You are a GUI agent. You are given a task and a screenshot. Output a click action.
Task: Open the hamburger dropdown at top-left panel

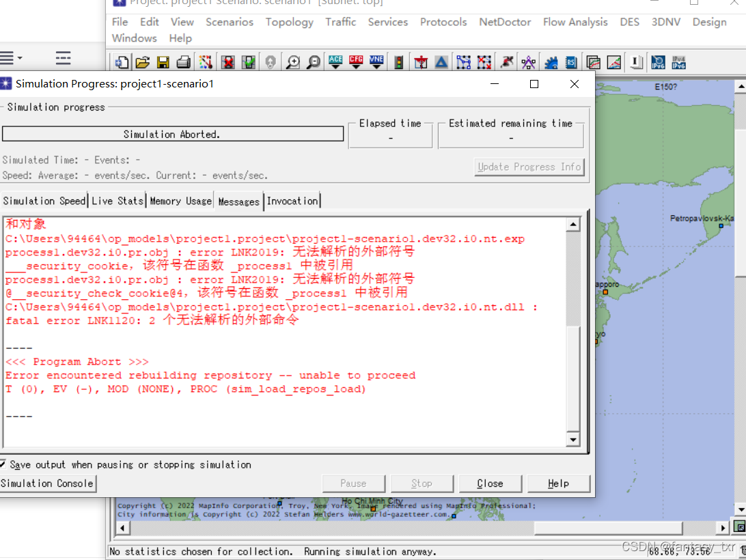(x=11, y=58)
